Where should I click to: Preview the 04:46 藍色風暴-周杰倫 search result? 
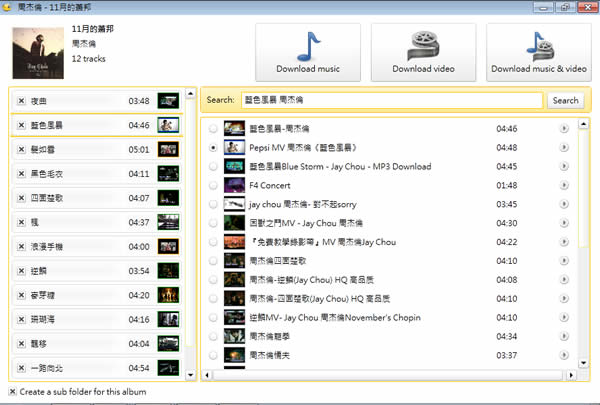(564, 129)
